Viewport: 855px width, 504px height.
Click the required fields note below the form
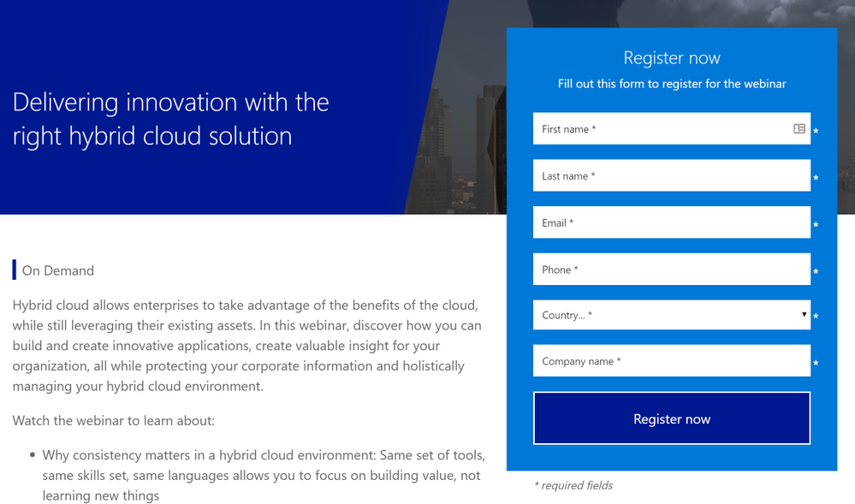[x=573, y=485]
